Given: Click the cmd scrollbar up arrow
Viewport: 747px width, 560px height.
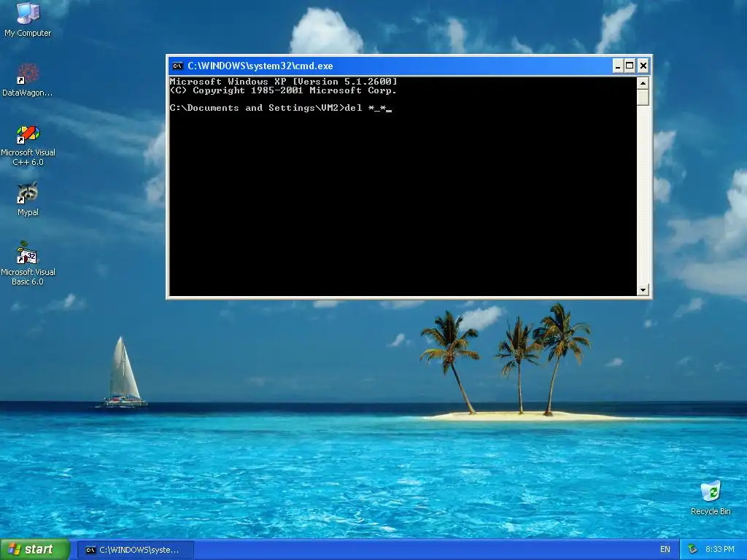Looking at the screenshot, I should click(643, 83).
